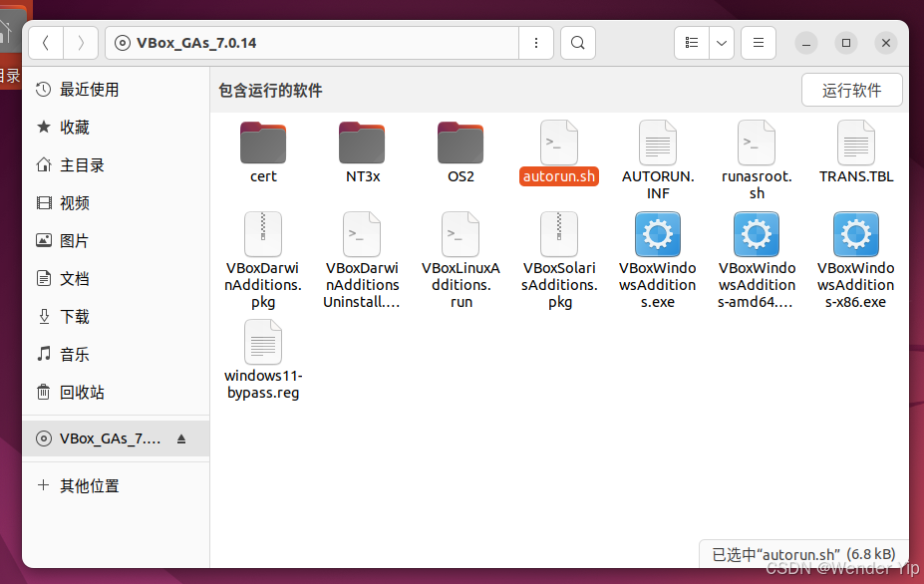This screenshot has height=584, width=924.
Task: Select VBoxWindowsAdditions-amd64 executable
Action: (757, 260)
